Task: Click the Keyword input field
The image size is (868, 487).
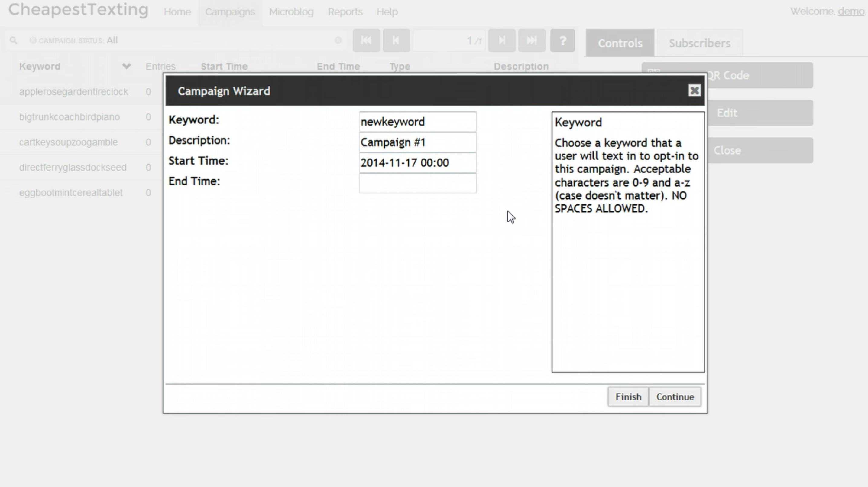Action: [417, 122]
